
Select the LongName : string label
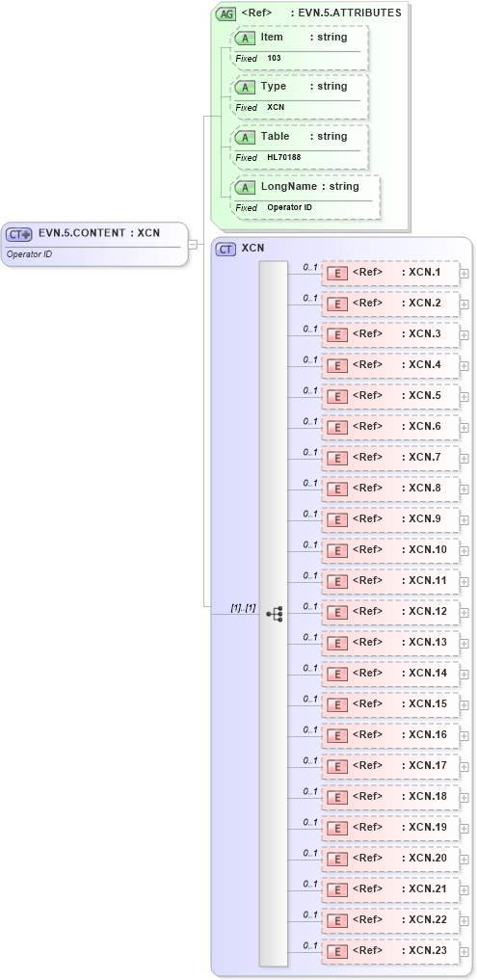pyautogui.click(x=310, y=186)
